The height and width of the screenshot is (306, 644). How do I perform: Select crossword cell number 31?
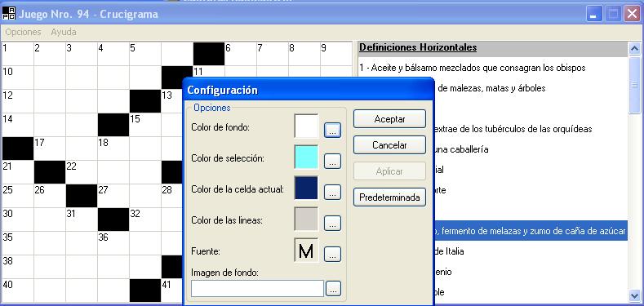(x=82, y=220)
